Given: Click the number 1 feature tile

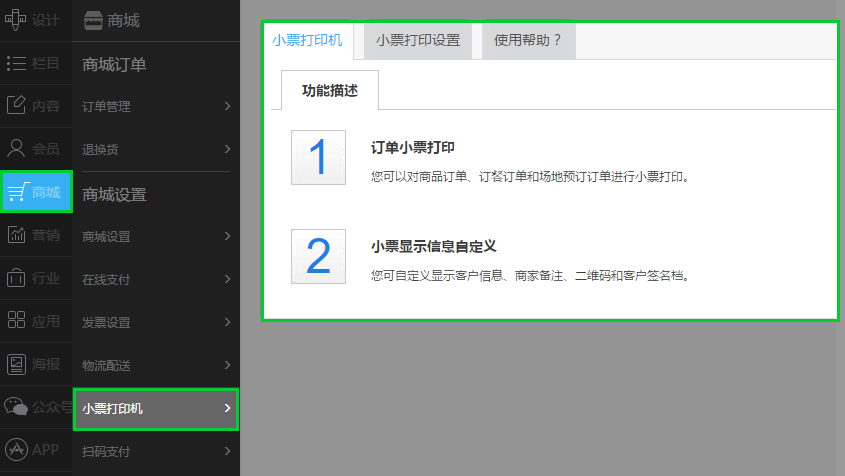Looking at the screenshot, I should [x=318, y=157].
